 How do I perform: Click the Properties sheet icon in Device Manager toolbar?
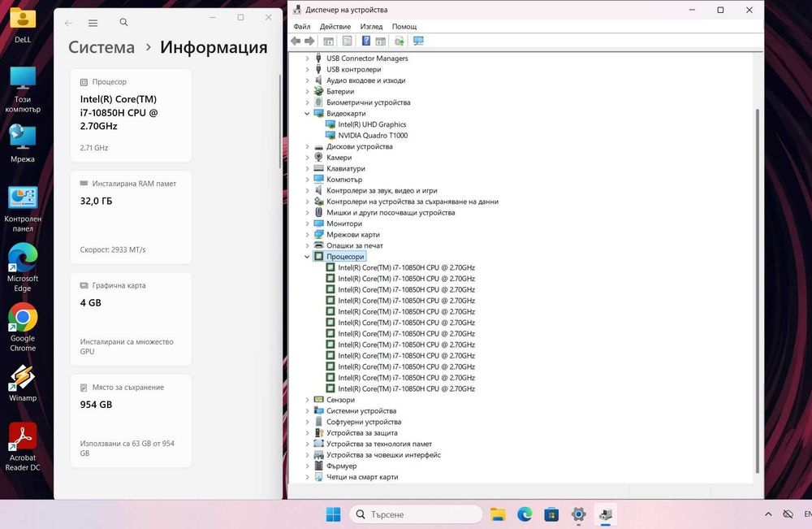(x=347, y=41)
